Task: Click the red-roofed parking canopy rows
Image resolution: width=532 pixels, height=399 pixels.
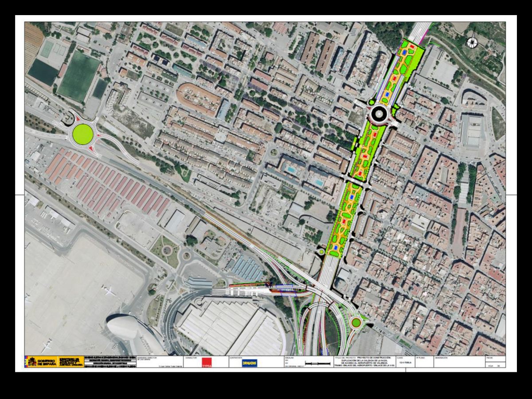Action: point(107,182)
